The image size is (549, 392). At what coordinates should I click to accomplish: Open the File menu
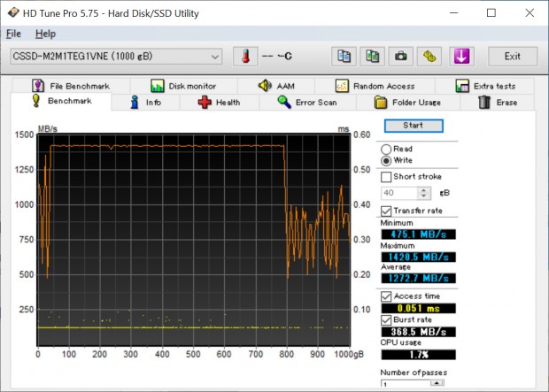point(13,34)
